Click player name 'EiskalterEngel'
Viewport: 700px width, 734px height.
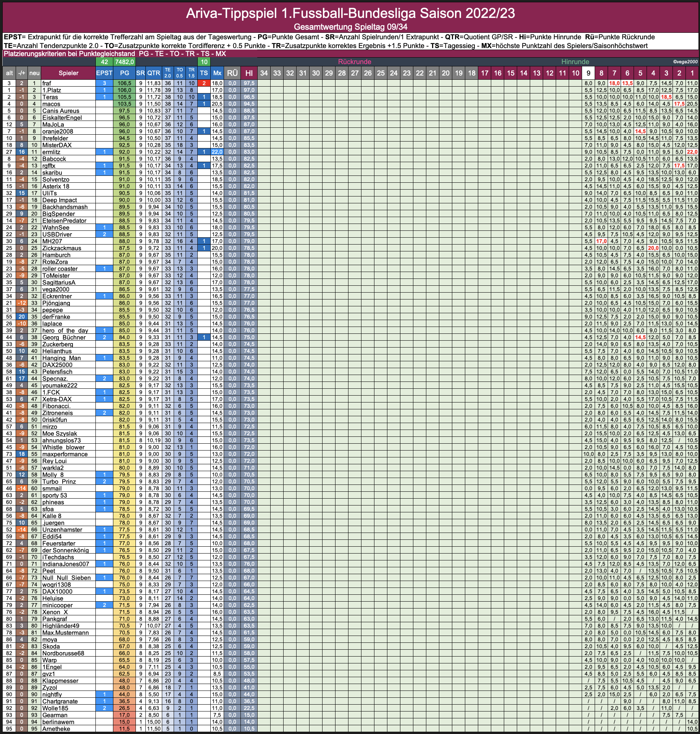[62, 118]
